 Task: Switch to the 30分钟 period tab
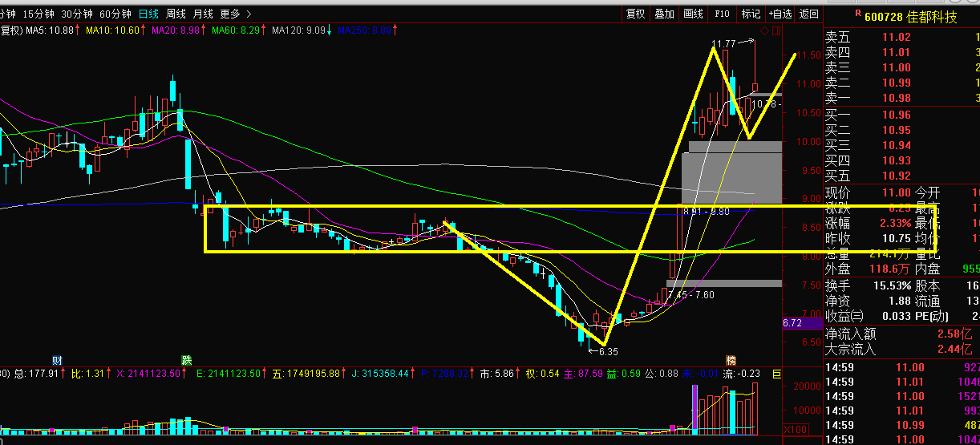tap(77, 14)
